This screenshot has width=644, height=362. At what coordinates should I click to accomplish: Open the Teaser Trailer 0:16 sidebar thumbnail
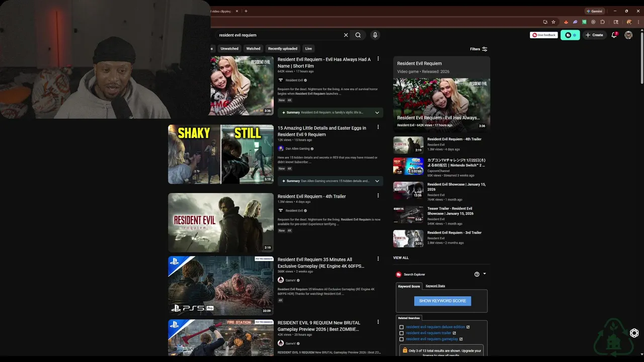point(409,215)
